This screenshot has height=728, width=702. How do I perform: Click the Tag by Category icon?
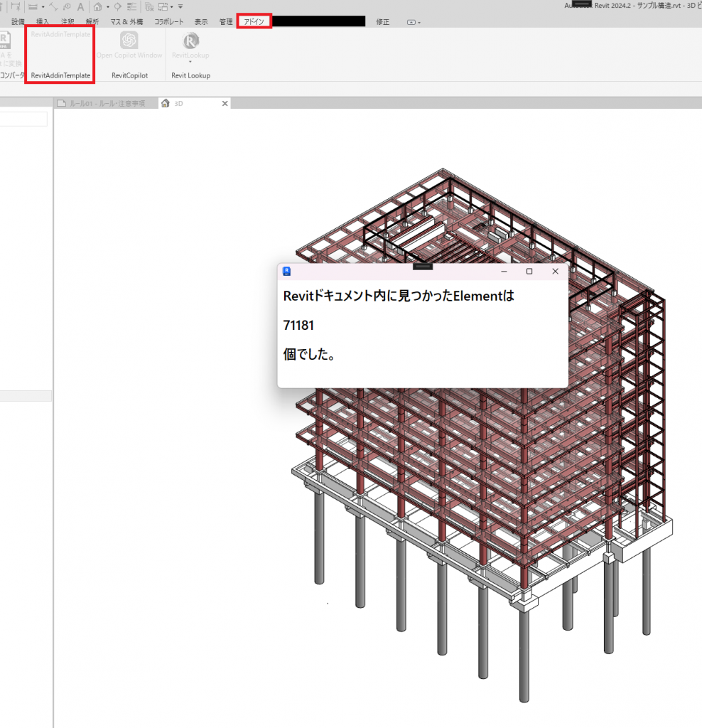pos(66,6)
